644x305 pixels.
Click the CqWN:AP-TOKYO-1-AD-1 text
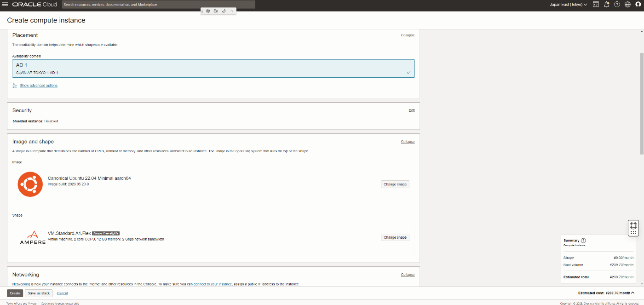37,73
